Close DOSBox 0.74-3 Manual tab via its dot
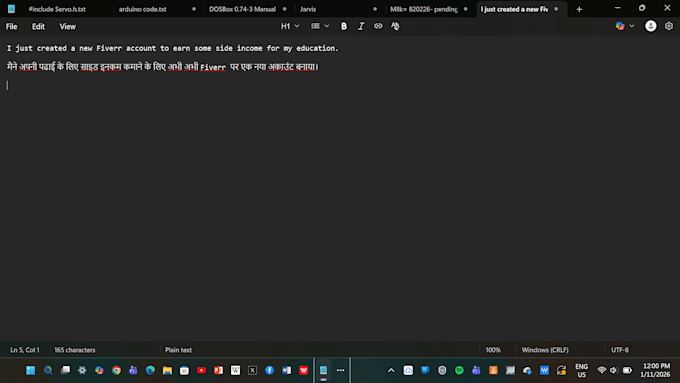680x383 pixels. (284, 9)
